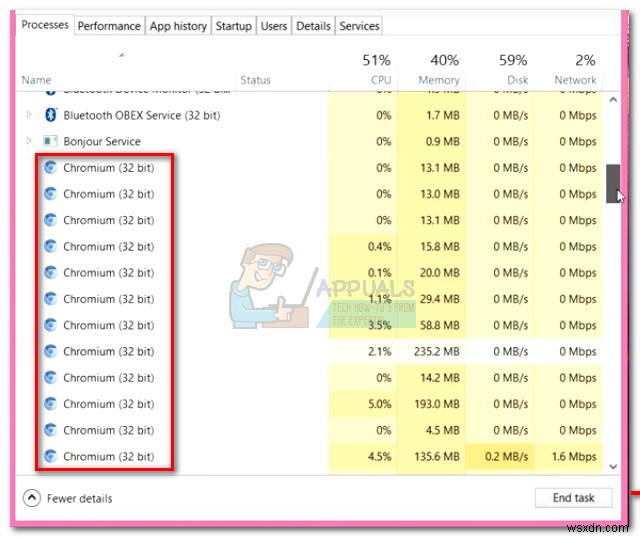Viewport: 640px width, 538px height.
Task: Click the 14.2 MB memory value
Action: tap(440, 378)
